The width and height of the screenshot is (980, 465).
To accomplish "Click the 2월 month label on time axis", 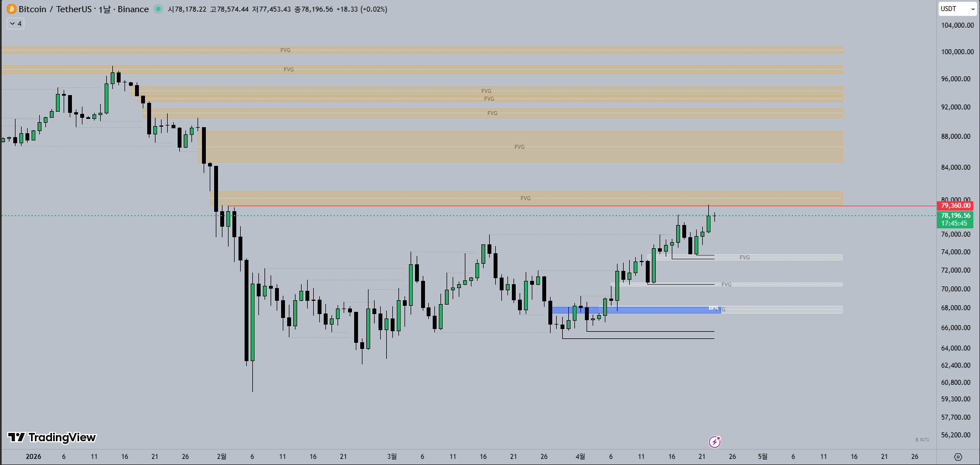I will coord(221,457).
